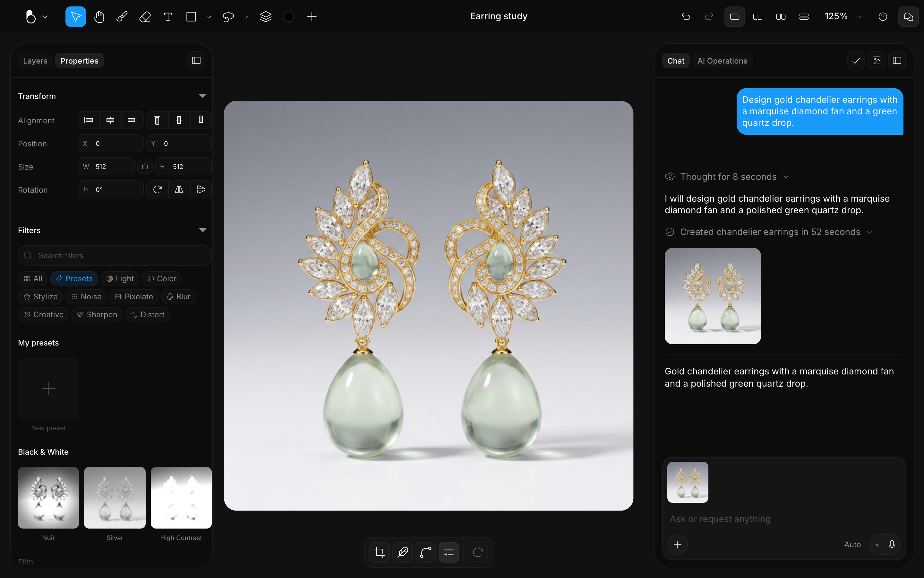
Task: Switch to side-by-side view mode
Action: [781, 16]
